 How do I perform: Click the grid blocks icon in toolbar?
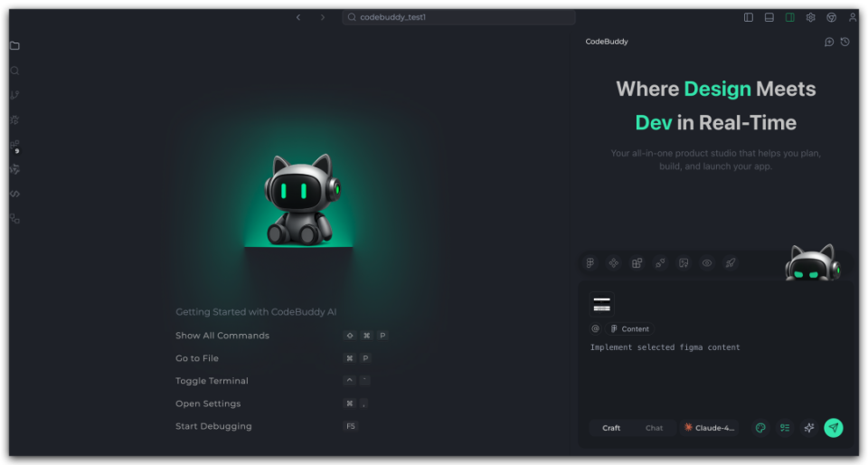point(637,263)
